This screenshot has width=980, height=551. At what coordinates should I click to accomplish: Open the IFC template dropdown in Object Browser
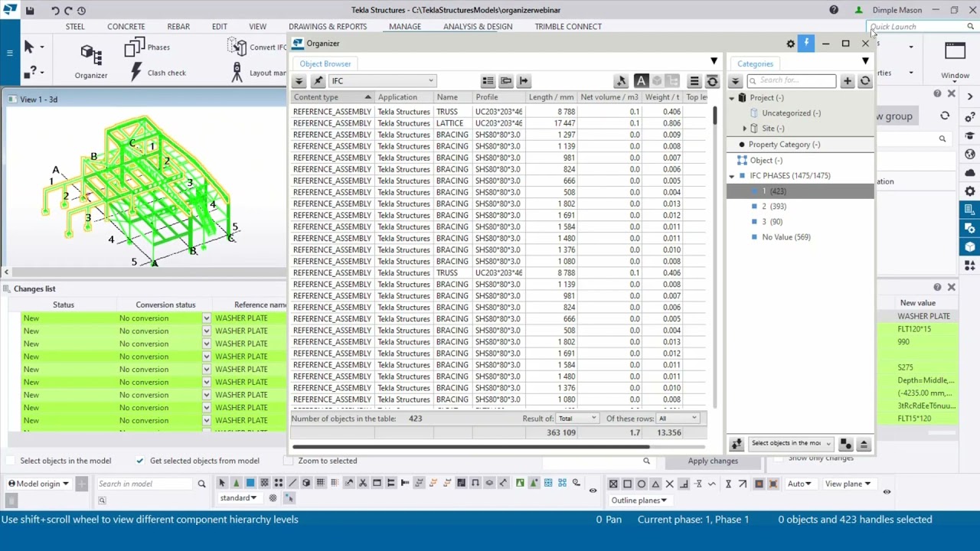382,81
